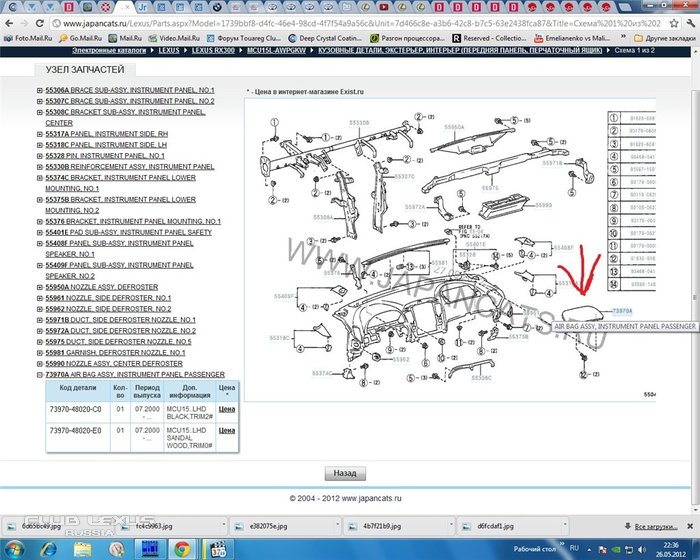Click the Назад button

pos(344,473)
